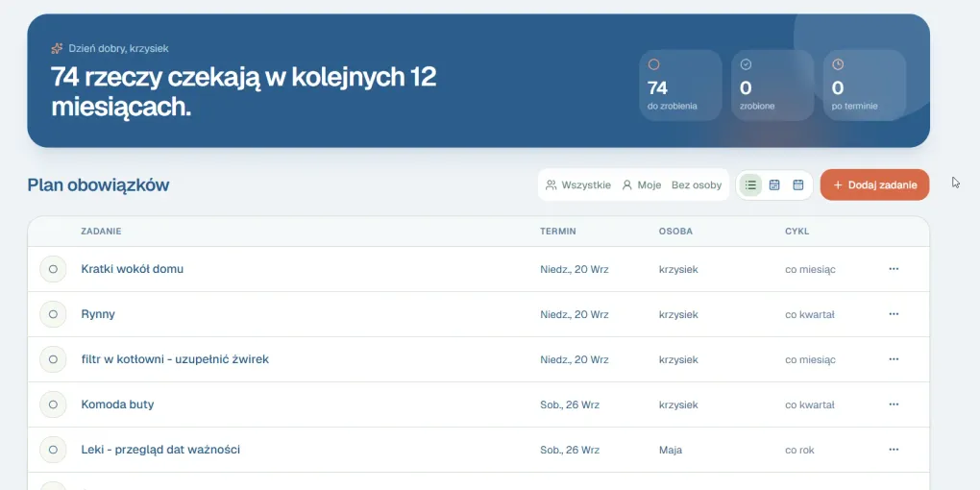Click krzysiek person in Komoda buty row
Screen dimensions: 980x490
tap(678, 405)
